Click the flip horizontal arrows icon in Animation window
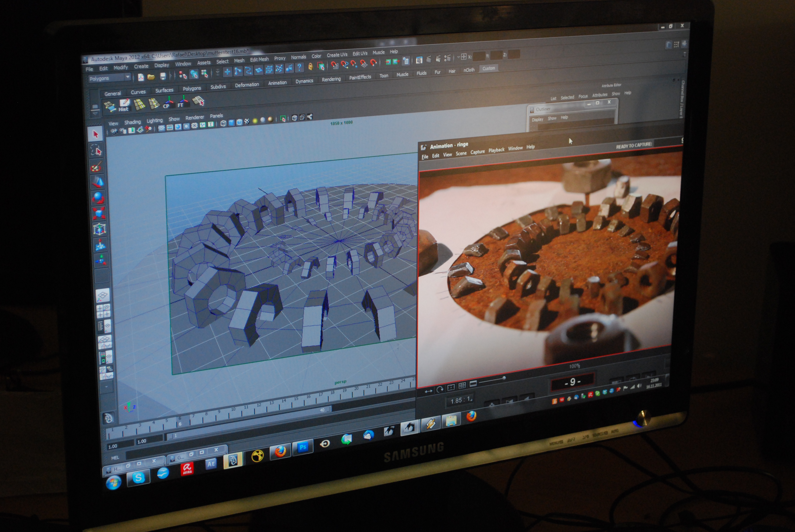 tap(429, 391)
